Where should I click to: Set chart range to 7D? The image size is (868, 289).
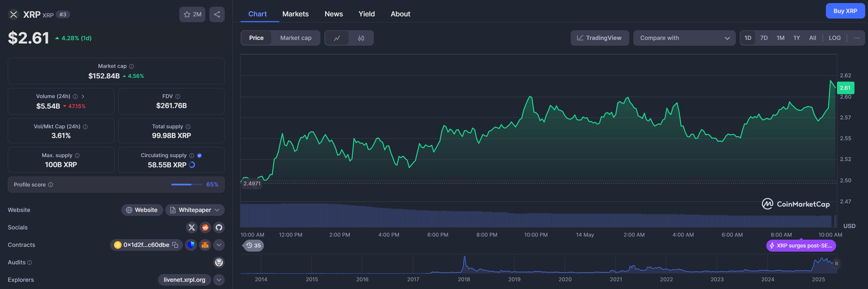click(764, 38)
